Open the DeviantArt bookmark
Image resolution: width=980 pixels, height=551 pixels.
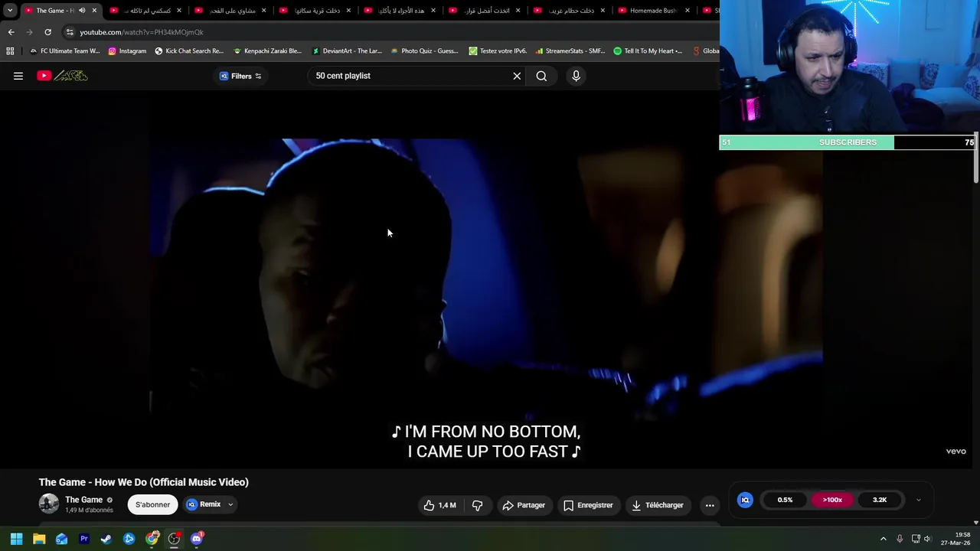tap(346, 51)
